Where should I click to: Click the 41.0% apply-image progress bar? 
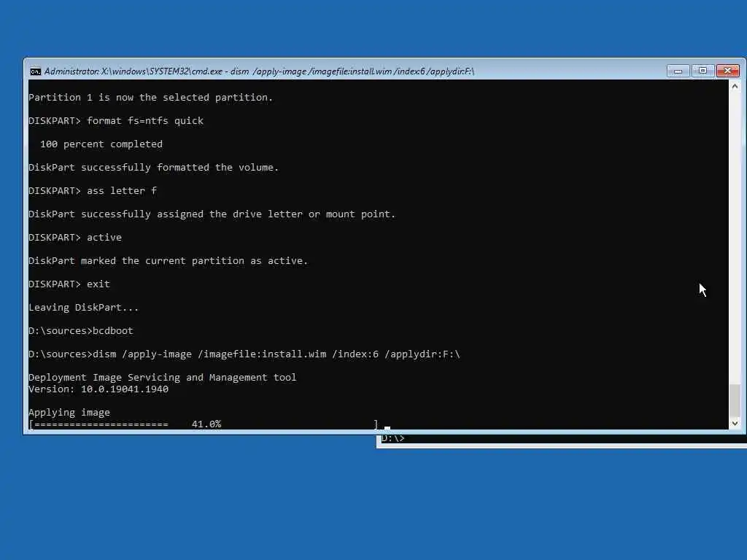pyautogui.click(x=204, y=424)
